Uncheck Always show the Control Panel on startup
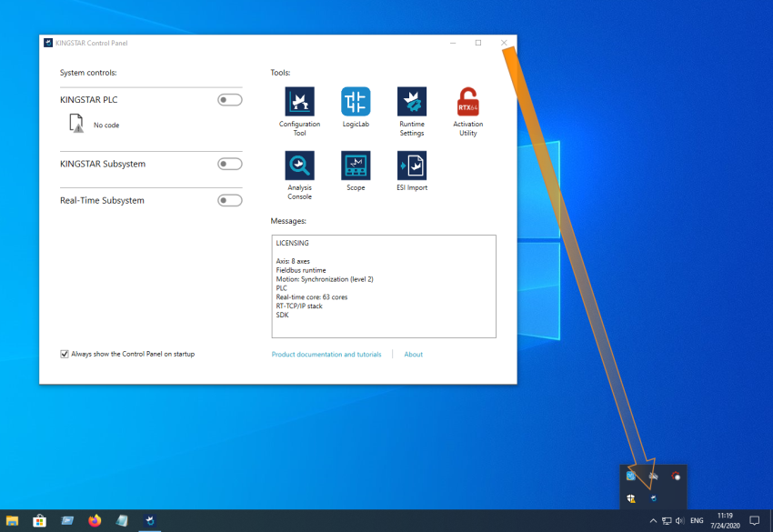773x532 pixels. coord(64,354)
